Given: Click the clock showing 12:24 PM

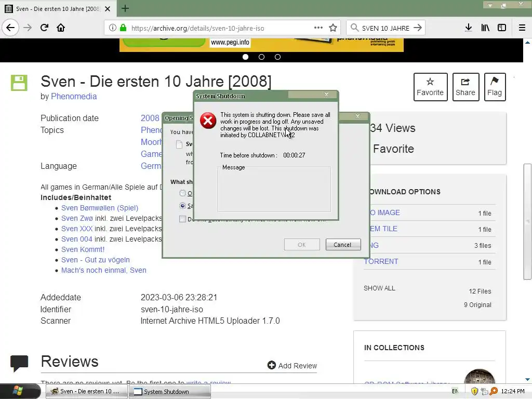Looking at the screenshot, I should tap(513, 391).
